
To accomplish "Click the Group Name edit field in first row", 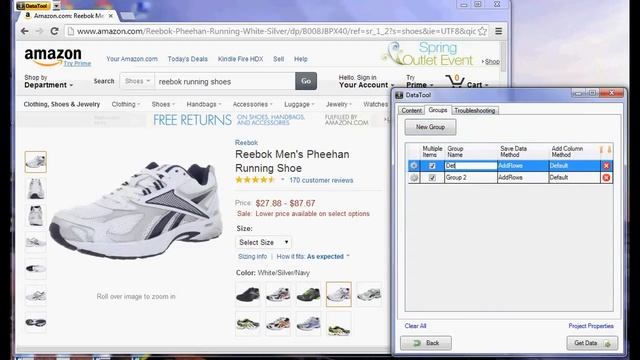I will (471, 166).
